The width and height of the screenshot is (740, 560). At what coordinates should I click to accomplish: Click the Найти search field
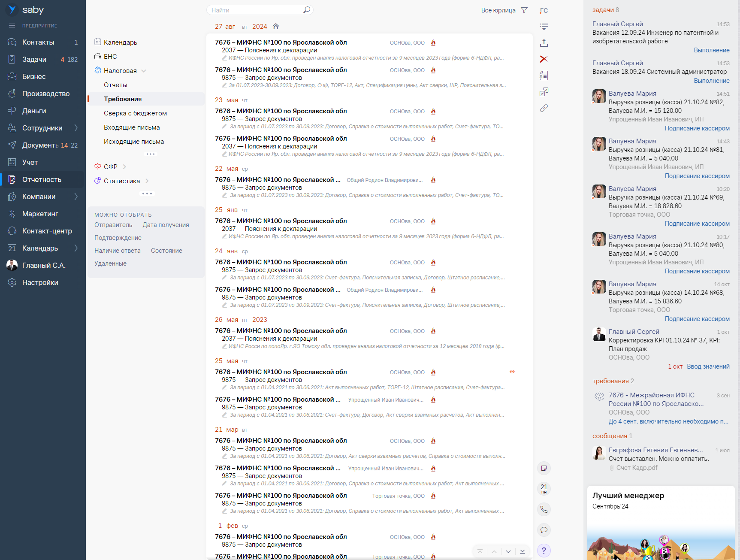pos(256,10)
